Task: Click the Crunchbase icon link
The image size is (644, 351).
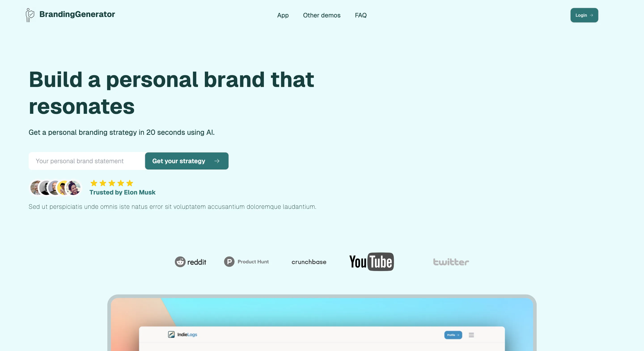Action: coord(309,262)
